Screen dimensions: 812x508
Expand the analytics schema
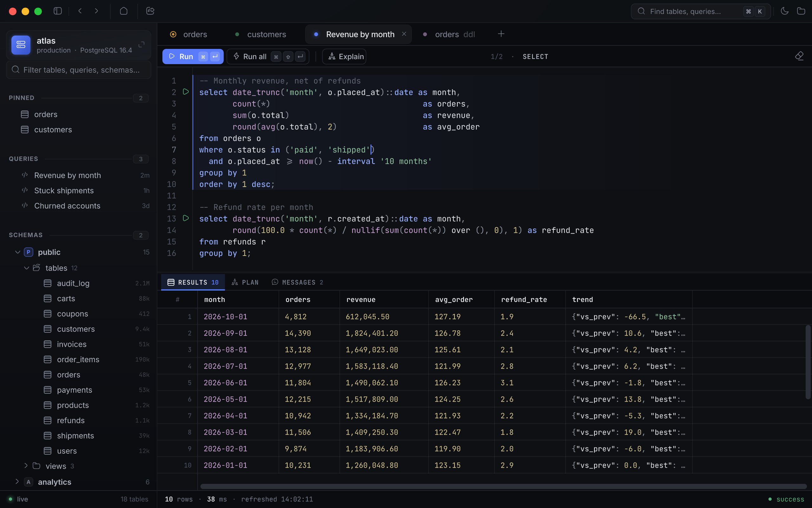(x=17, y=481)
